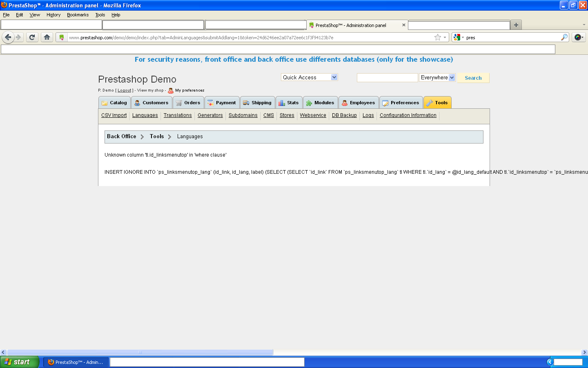The width and height of the screenshot is (588, 368).
Task: Open the Edit menu
Action: (20, 15)
